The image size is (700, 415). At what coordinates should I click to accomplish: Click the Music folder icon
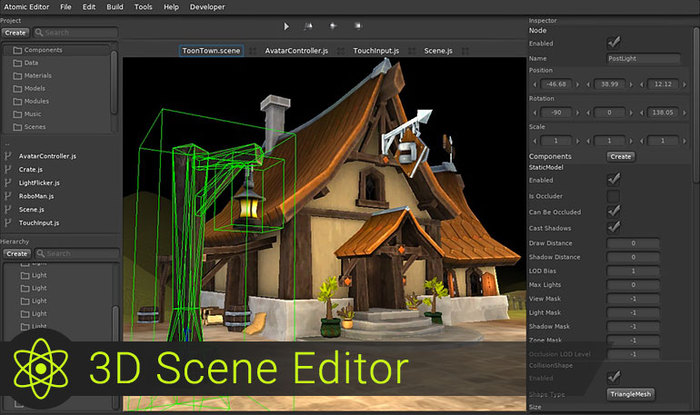pyautogui.click(x=18, y=114)
